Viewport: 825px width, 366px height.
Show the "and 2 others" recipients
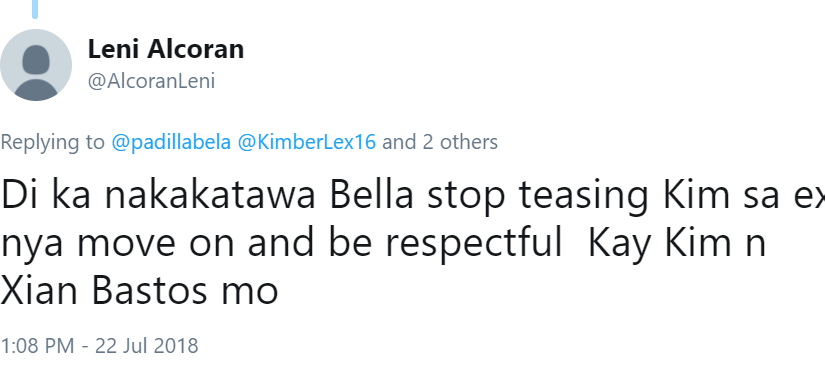click(440, 142)
